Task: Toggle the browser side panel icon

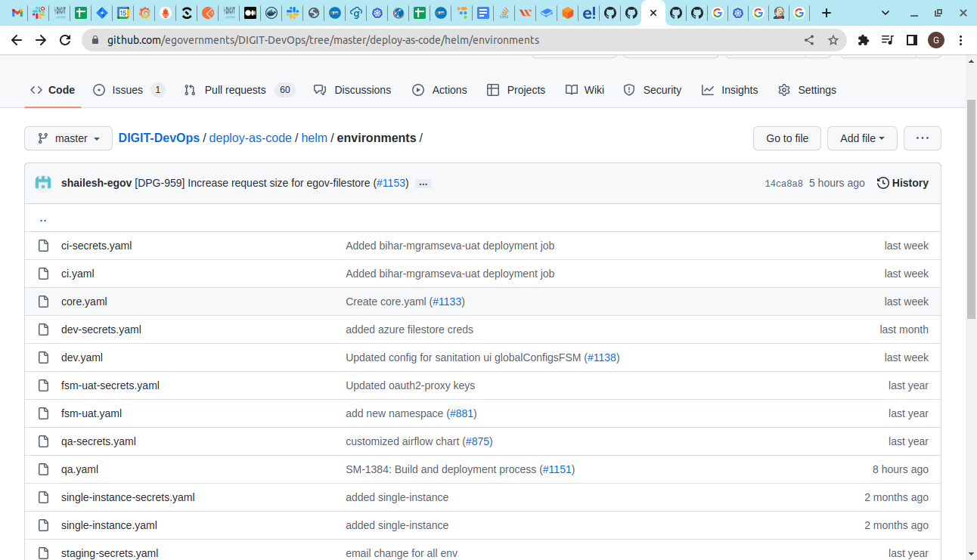Action: click(912, 40)
